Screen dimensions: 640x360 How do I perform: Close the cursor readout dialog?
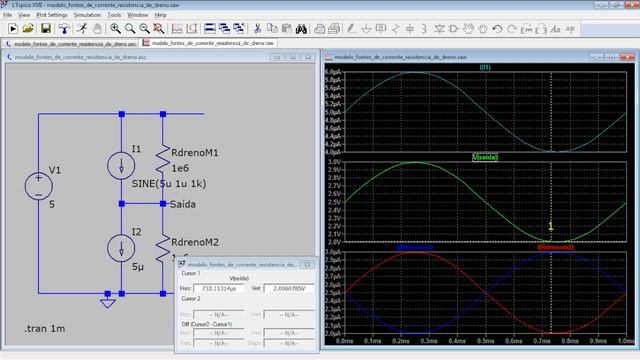[307, 264]
